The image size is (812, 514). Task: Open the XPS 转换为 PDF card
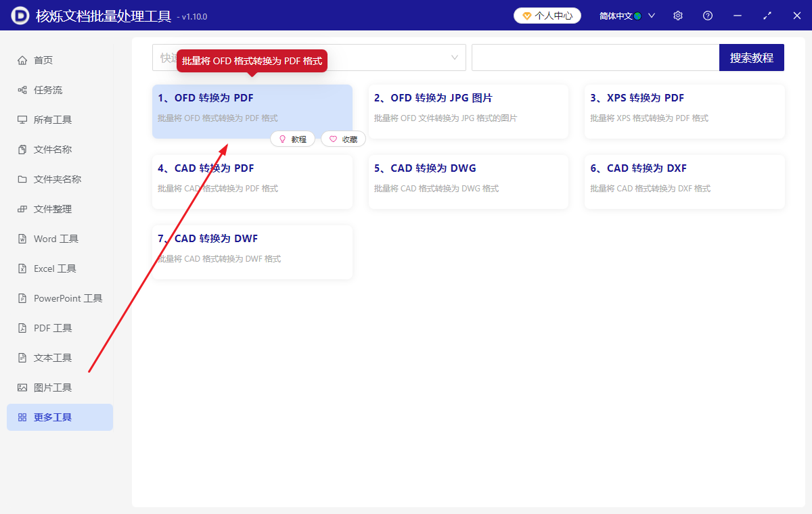pos(685,112)
